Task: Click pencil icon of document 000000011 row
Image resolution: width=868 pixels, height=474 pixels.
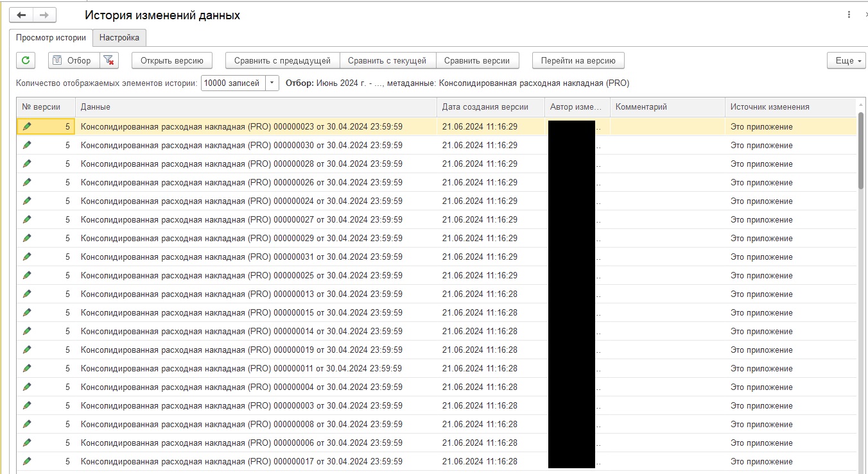Action: (x=27, y=368)
